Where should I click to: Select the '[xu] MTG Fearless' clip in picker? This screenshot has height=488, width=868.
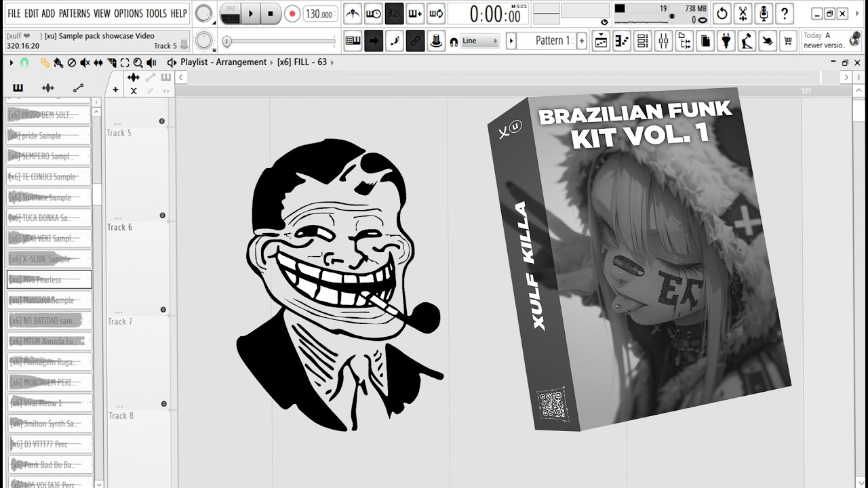pos(49,279)
